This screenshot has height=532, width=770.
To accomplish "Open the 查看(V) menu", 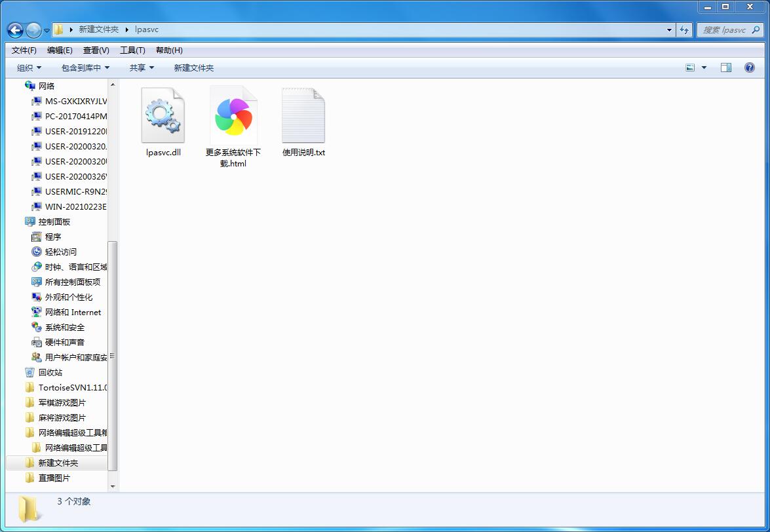I will point(96,50).
